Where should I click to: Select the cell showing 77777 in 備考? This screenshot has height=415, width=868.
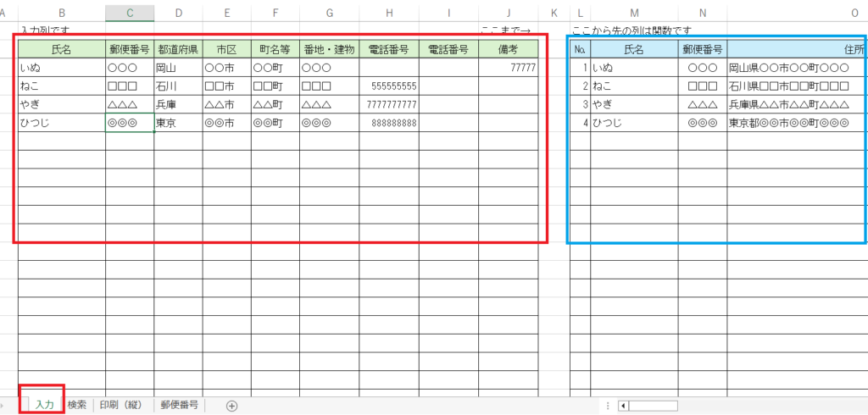tap(508, 68)
